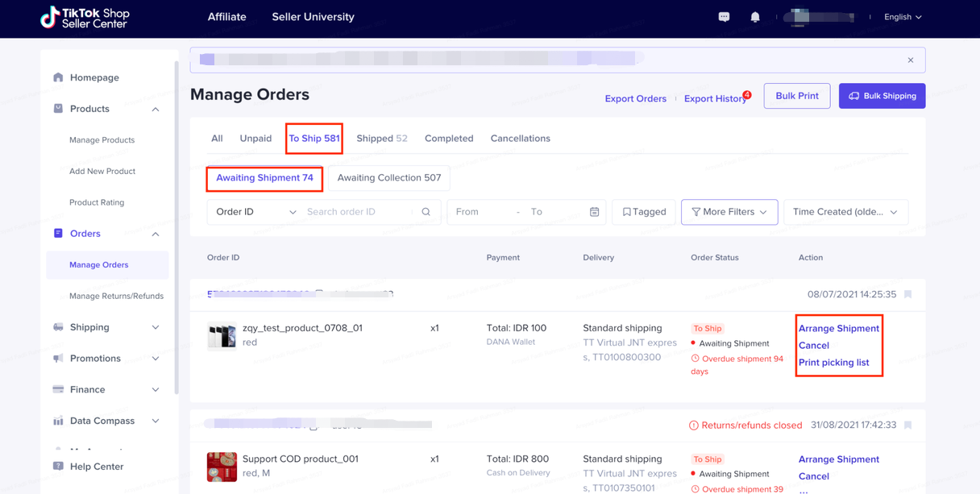Expand the More Filters dropdown
The width and height of the screenshot is (980, 494).
(x=729, y=212)
